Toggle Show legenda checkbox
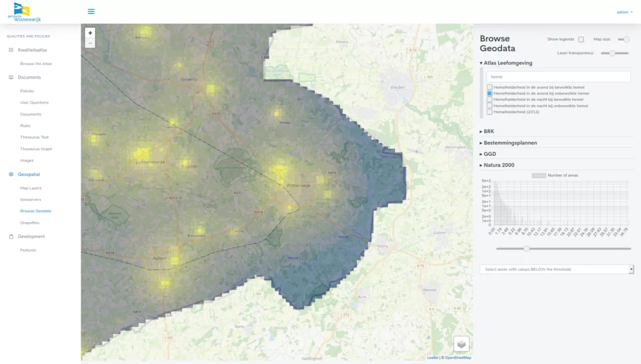Viewport: 641px width, 364px height. 581,39
